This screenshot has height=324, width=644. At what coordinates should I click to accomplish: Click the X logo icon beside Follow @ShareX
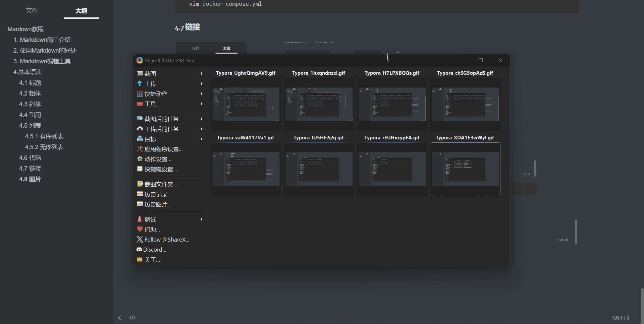(x=140, y=239)
